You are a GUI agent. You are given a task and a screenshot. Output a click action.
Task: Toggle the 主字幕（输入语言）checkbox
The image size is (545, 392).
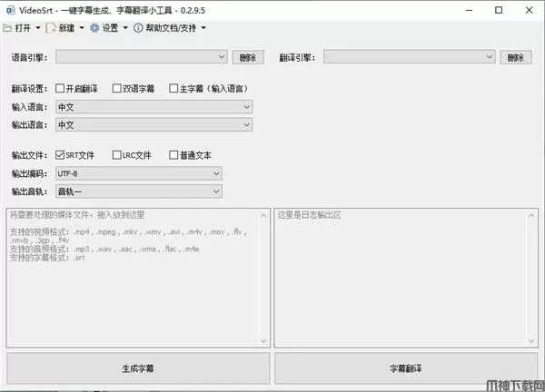[x=173, y=88]
